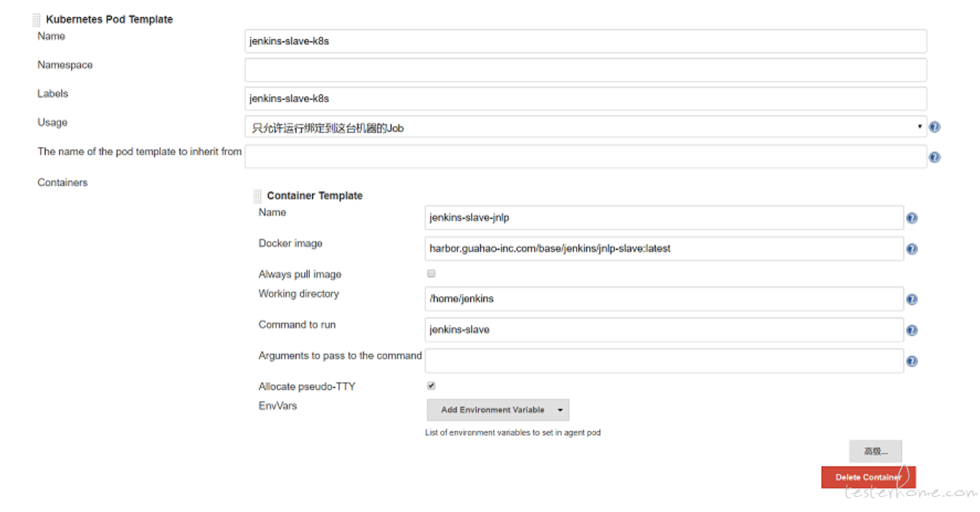The image size is (980, 512).
Task: Click help icon next to container Name field
Action: click(x=912, y=218)
